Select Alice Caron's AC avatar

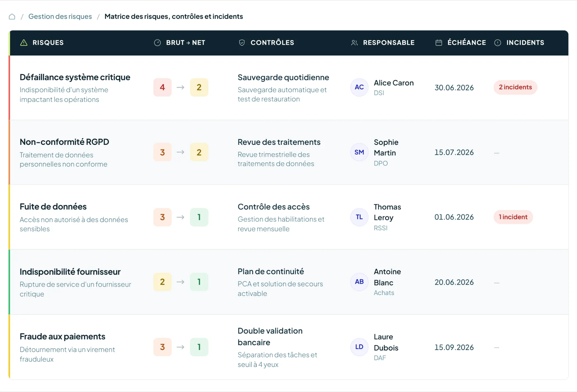pos(359,87)
